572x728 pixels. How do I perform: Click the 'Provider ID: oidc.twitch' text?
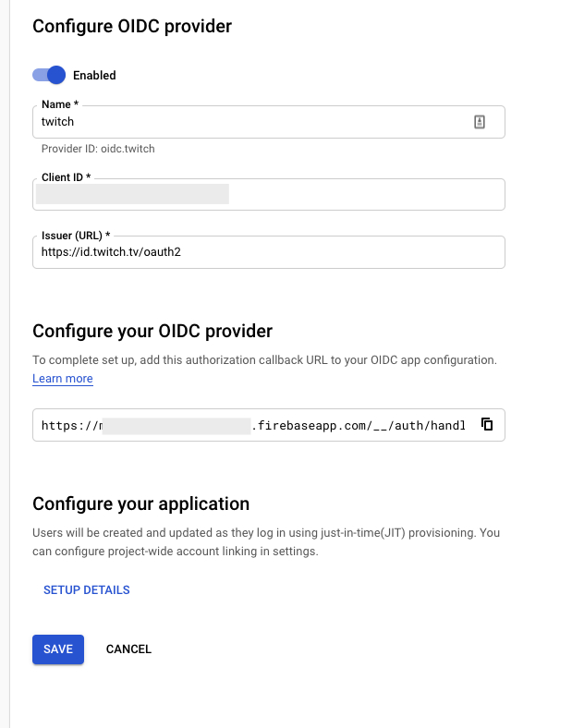98,149
